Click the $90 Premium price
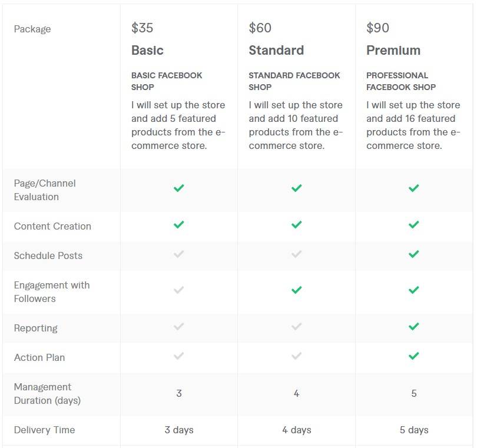Image resolution: width=477 pixels, height=448 pixels. pos(377,28)
